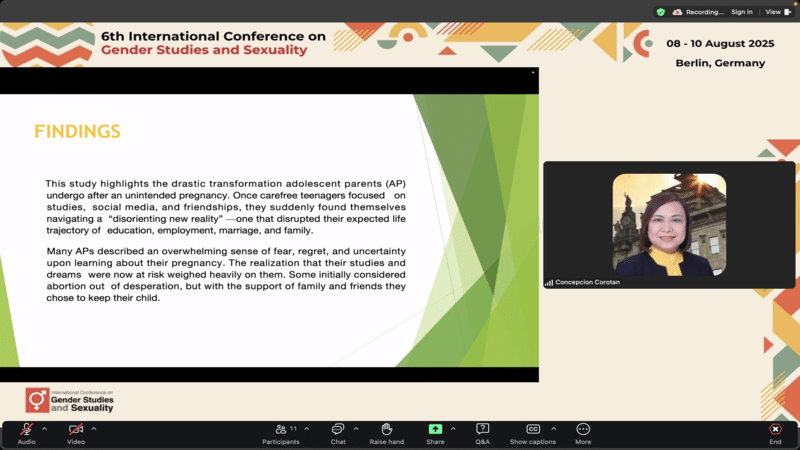Click the green encryption shield icon
Viewport: 800px width, 450px height.
pyautogui.click(x=660, y=12)
